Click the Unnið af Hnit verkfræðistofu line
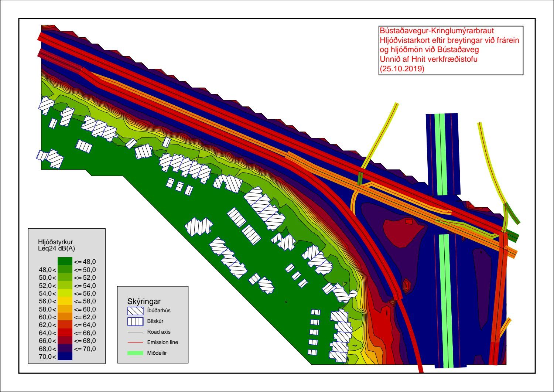The image size is (554, 392). [428, 59]
